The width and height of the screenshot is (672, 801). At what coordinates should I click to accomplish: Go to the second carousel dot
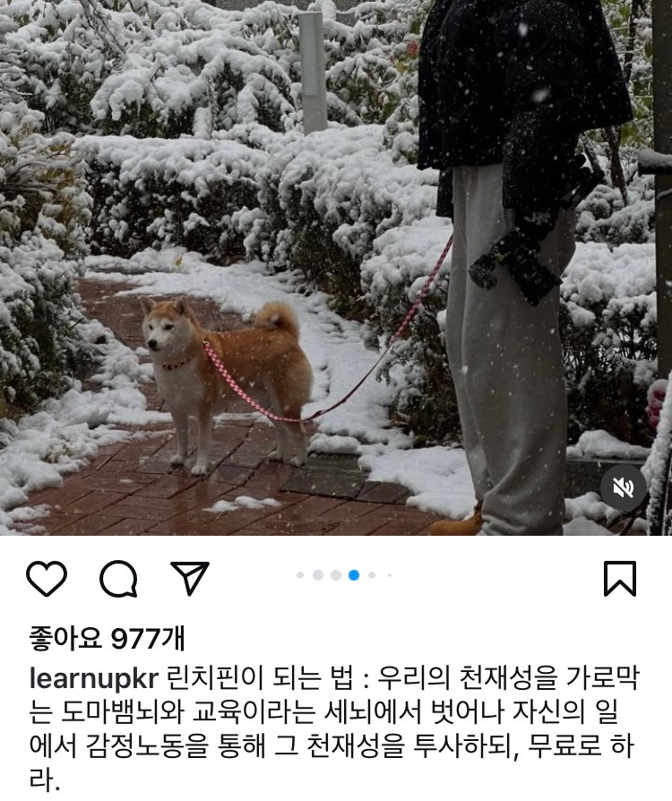(318, 575)
